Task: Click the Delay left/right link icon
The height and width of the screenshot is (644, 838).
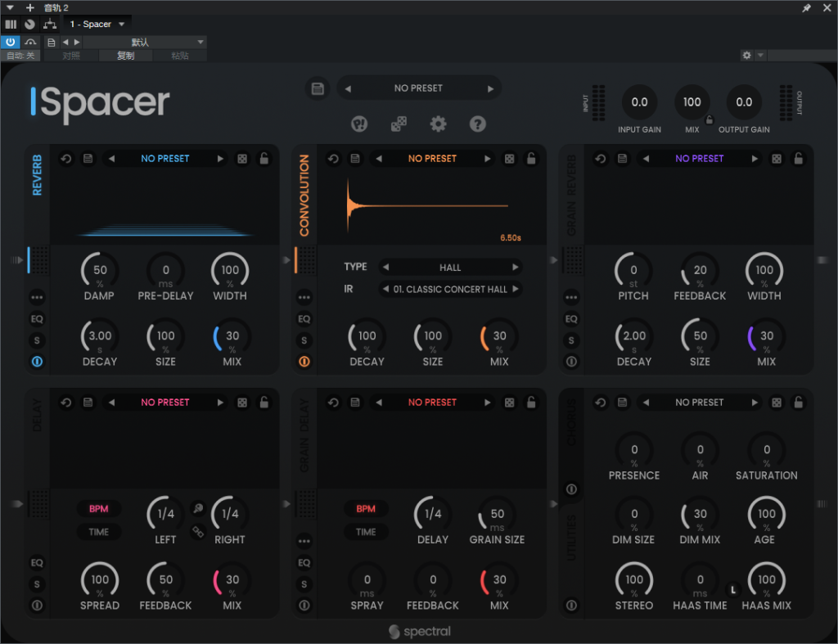Action: pyautogui.click(x=198, y=532)
